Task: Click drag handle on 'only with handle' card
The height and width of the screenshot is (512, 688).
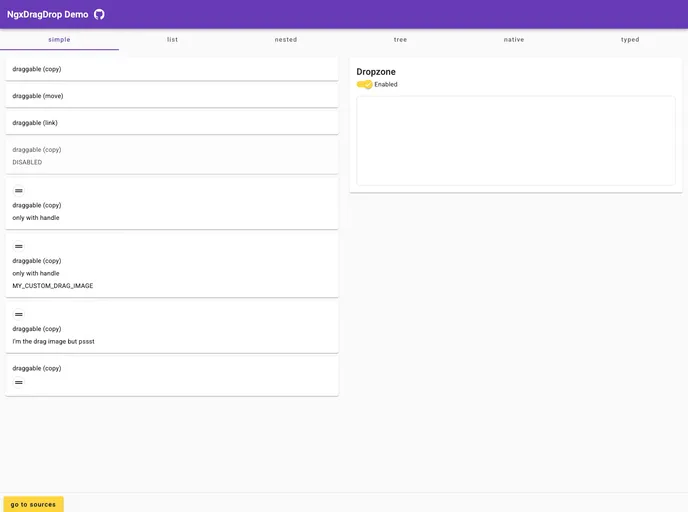Action: tap(18, 190)
